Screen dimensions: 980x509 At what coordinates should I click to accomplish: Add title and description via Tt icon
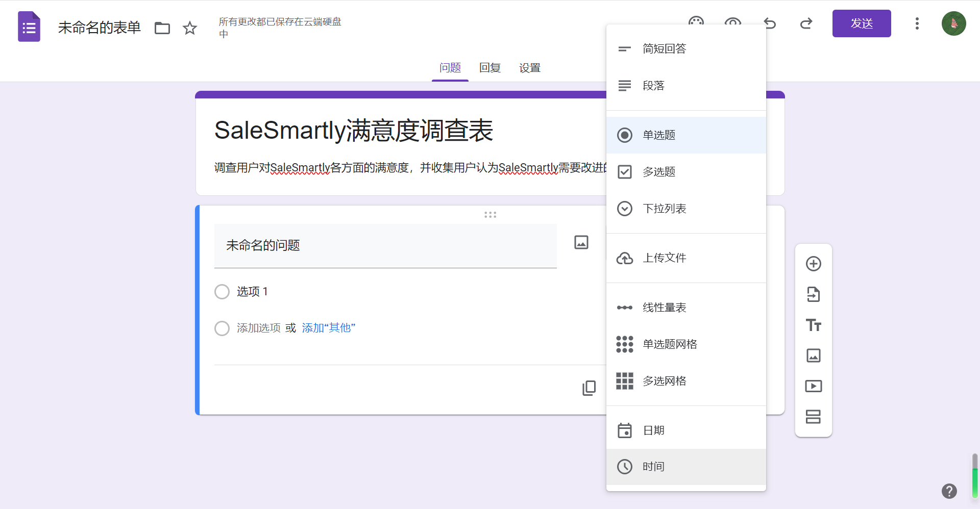click(813, 325)
